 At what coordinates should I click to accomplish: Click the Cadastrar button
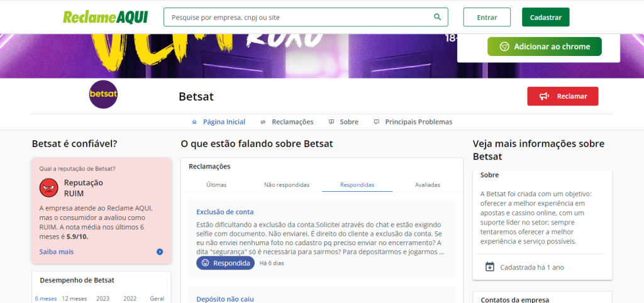coord(545,17)
